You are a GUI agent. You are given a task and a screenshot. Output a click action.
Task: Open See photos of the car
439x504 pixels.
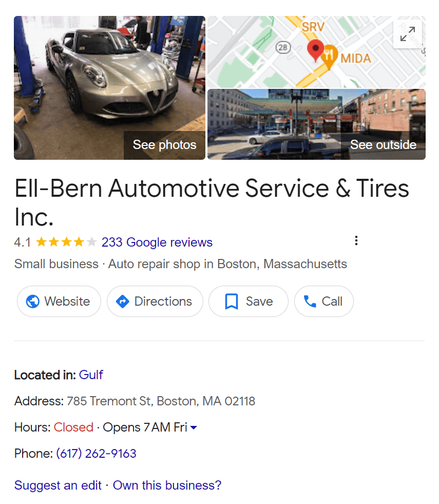[x=164, y=145]
